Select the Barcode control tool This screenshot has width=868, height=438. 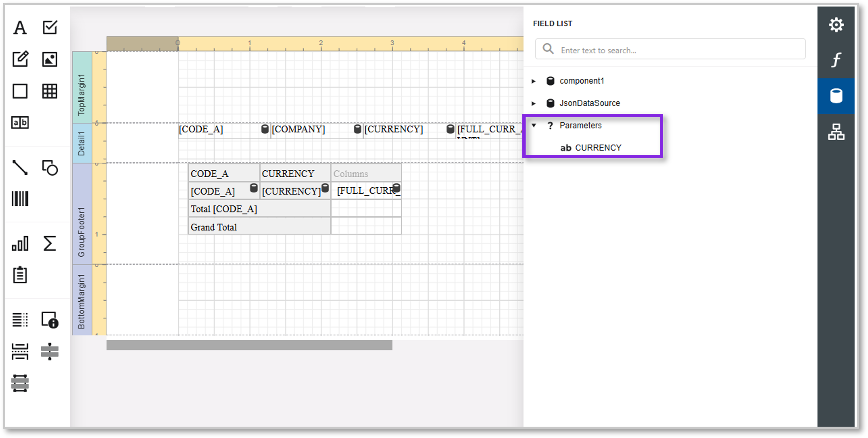20,199
